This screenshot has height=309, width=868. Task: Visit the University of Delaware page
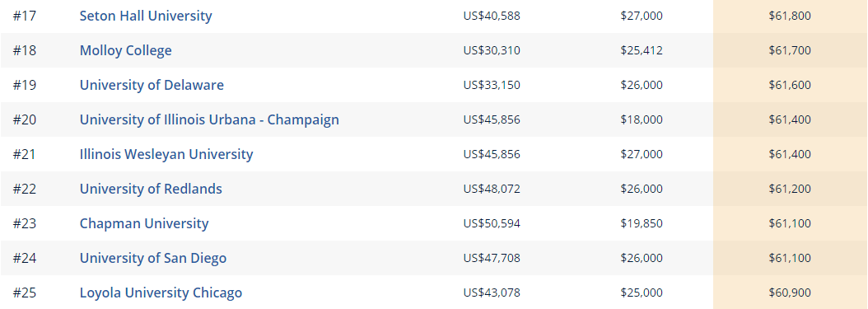coord(152,85)
